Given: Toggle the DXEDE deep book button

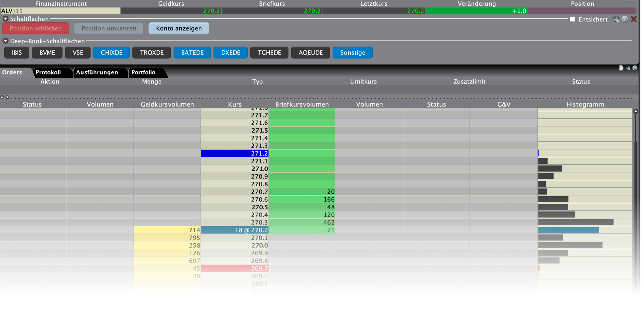Looking at the screenshot, I should point(230,53).
